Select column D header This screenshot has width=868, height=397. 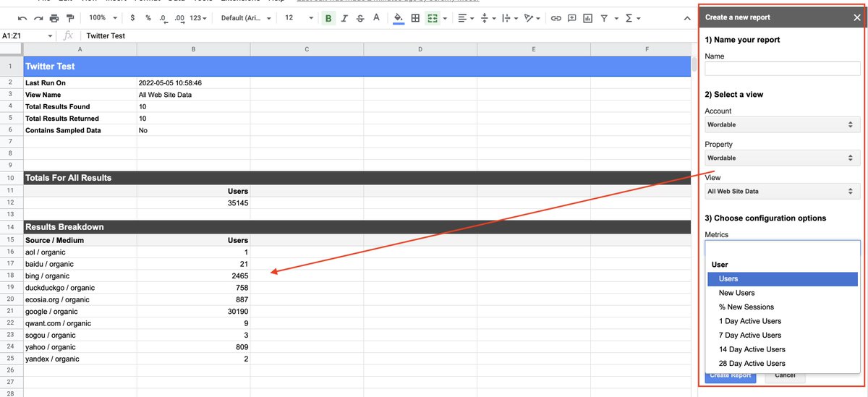[x=420, y=49]
